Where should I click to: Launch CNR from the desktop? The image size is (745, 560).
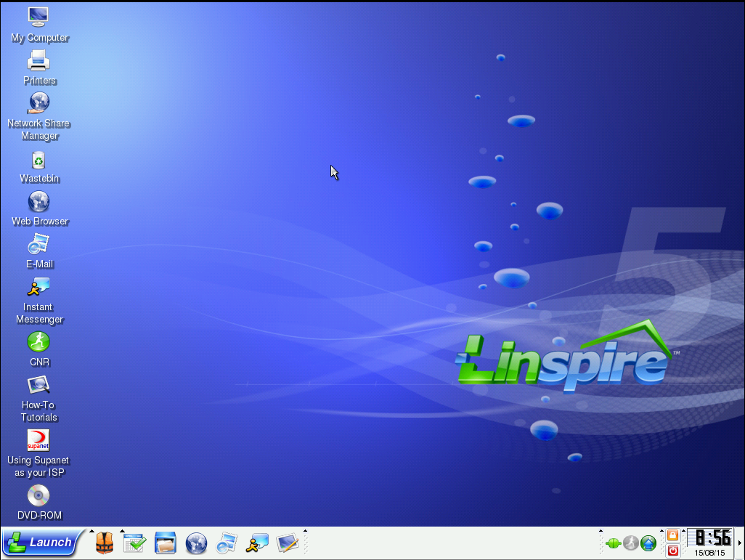click(x=38, y=342)
